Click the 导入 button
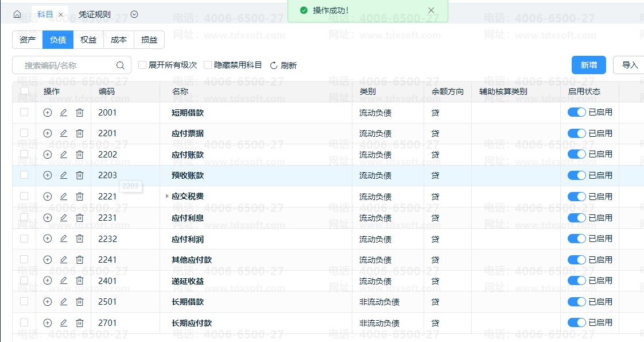644x342 pixels. coord(630,65)
